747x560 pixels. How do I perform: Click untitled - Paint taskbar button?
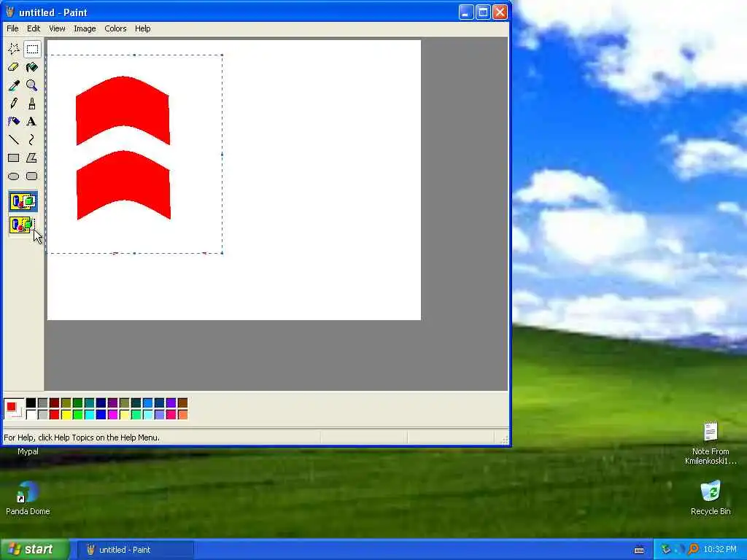coord(135,550)
